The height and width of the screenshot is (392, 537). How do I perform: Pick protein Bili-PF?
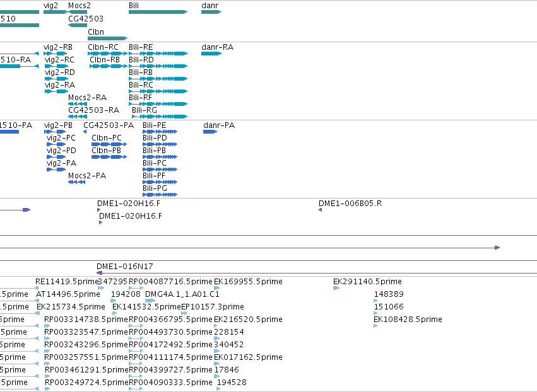[x=154, y=176]
